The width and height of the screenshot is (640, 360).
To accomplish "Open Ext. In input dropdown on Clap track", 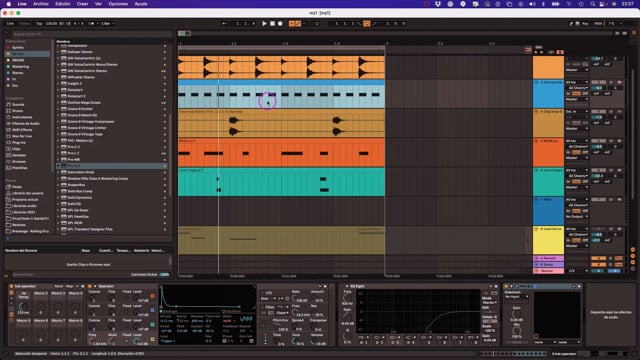I will pyautogui.click(x=577, y=111).
